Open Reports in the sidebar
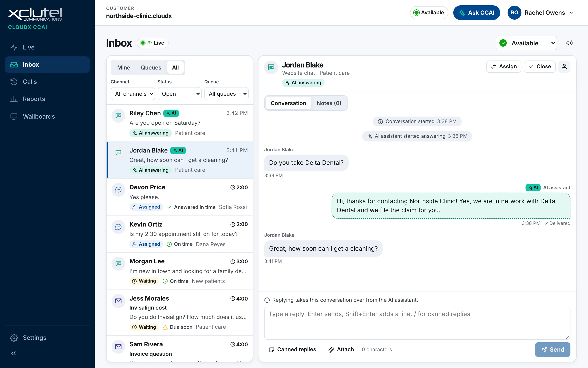Viewport: 588px width, 368px height. coord(47,99)
